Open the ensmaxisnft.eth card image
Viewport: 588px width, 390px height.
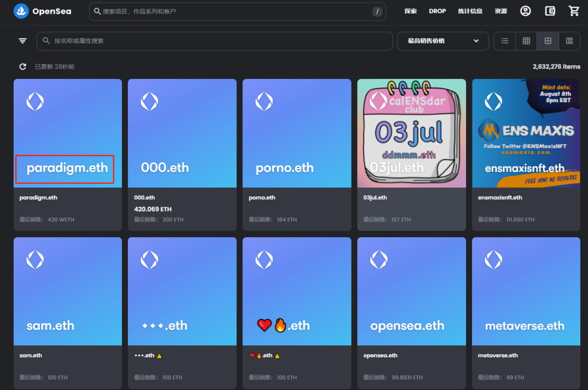pos(526,133)
